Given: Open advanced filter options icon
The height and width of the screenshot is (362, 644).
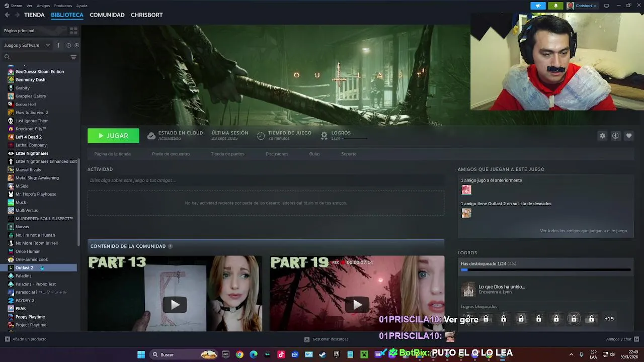Looking at the screenshot, I should pos(73,57).
